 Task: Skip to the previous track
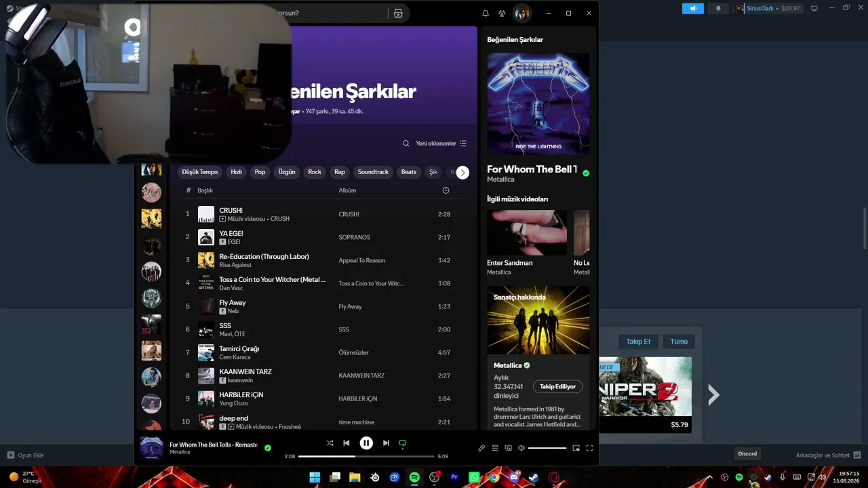(x=347, y=443)
